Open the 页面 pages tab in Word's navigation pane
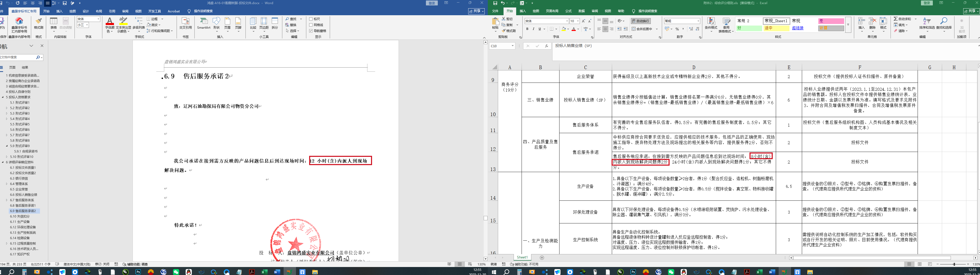This screenshot has height=275, width=980. [x=12, y=67]
